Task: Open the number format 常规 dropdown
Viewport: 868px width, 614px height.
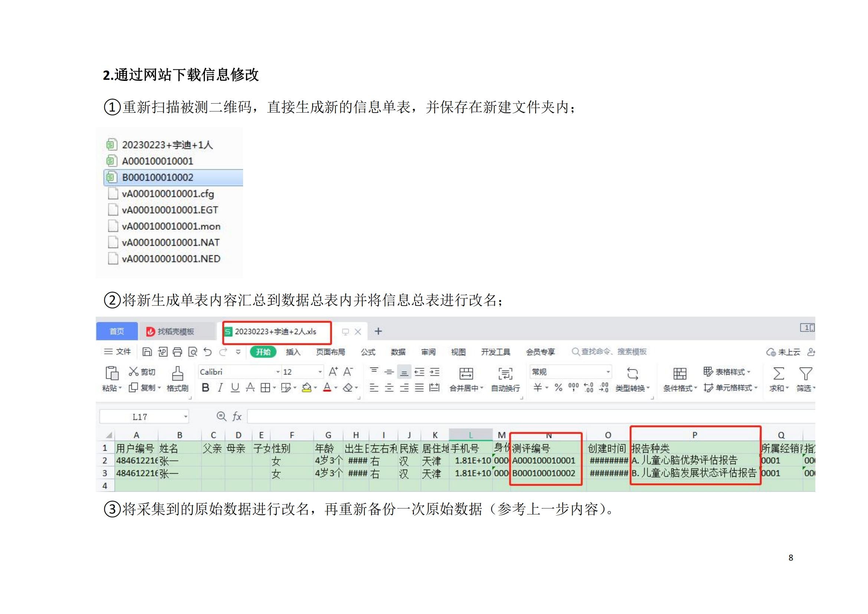Action: [608, 372]
